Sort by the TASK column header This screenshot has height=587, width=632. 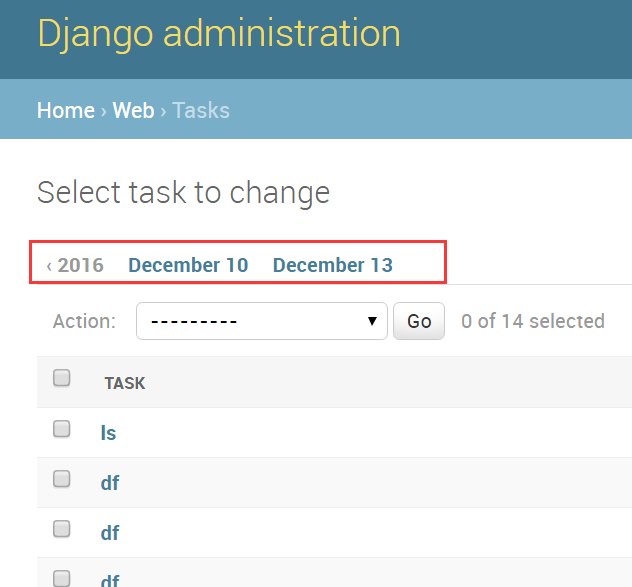pos(125,383)
